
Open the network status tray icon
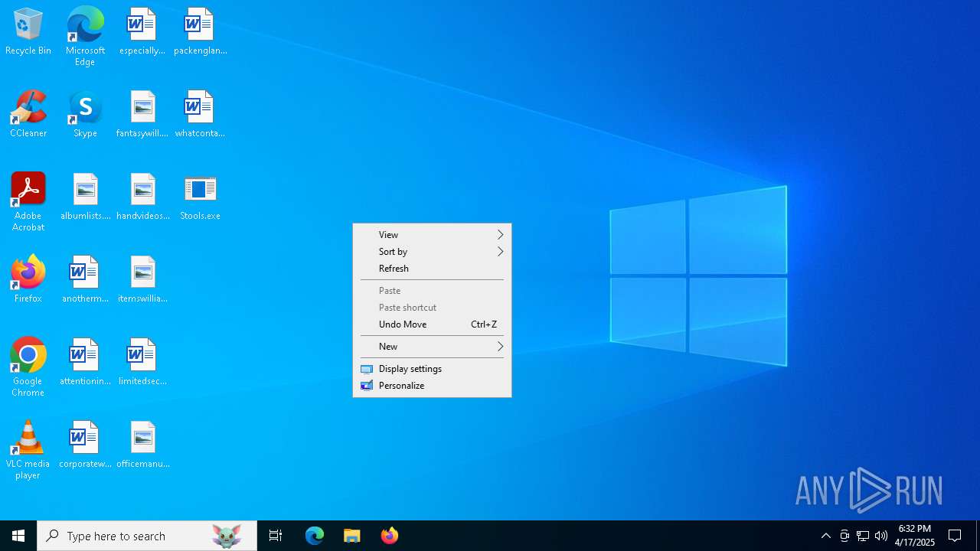coord(863,536)
